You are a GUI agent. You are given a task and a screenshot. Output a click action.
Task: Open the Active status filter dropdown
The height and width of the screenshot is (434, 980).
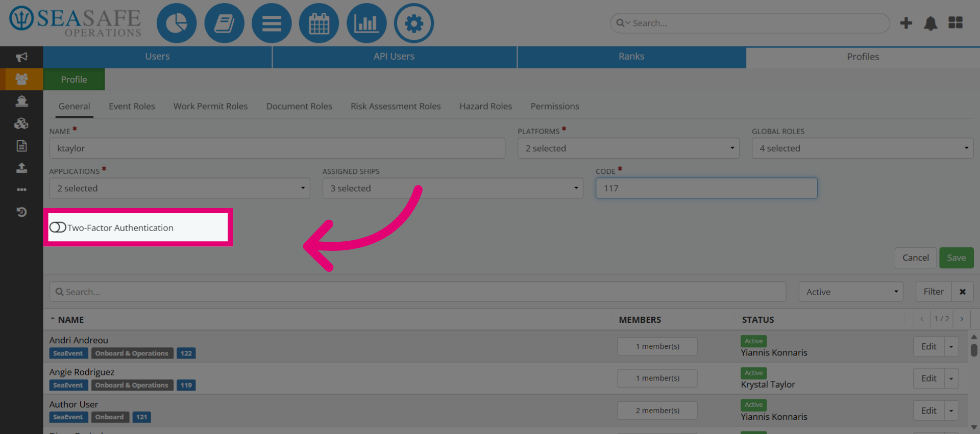pyautogui.click(x=851, y=292)
